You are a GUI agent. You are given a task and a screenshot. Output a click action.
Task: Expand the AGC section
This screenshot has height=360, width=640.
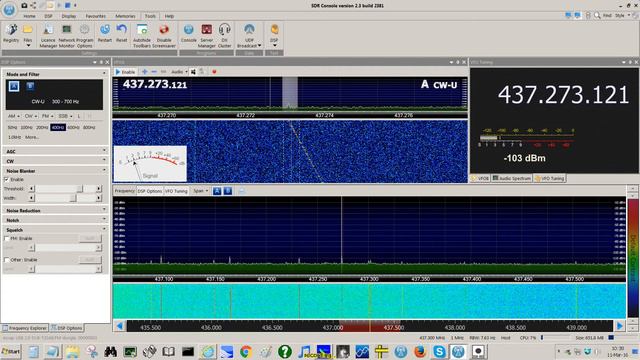click(56, 151)
